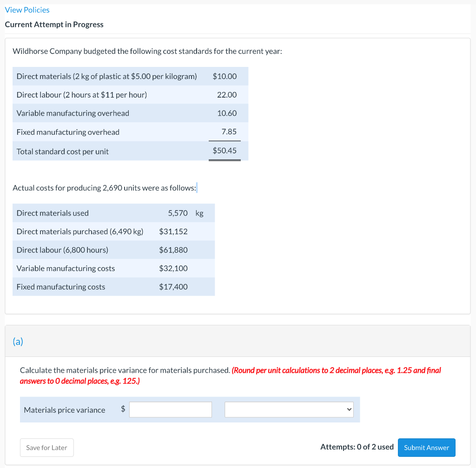Select the dollar sign next to the answer box
Screen dimensions: 476x468
pyautogui.click(x=122, y=409)
